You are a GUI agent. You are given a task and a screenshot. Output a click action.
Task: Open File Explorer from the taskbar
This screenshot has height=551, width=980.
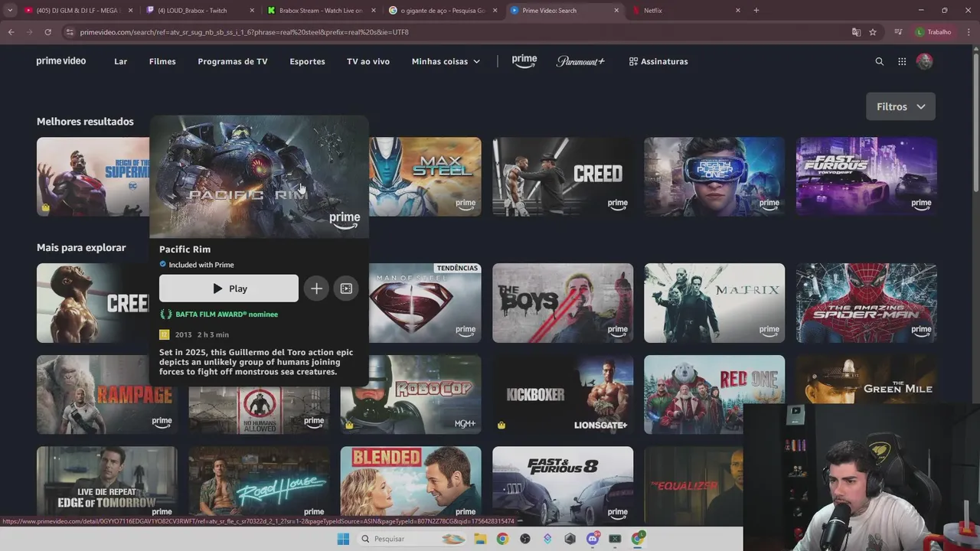(x=480, y=539)
